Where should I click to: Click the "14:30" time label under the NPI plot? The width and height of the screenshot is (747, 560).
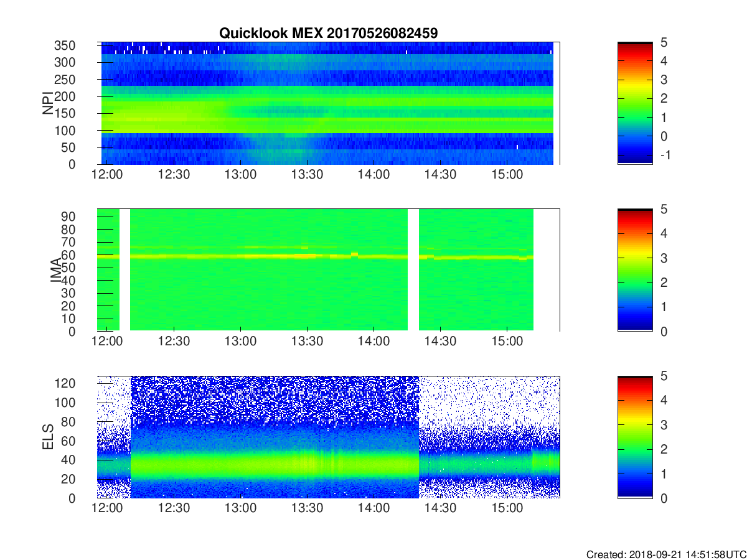pos(441,175)
